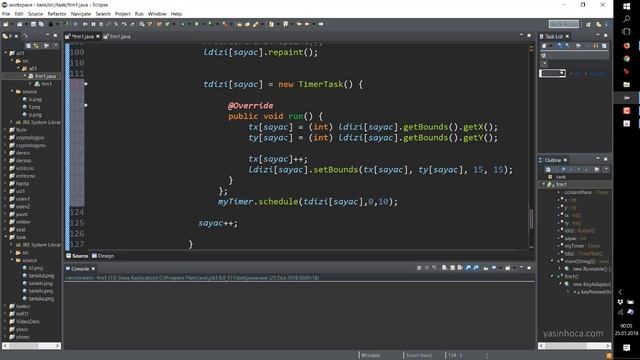Close the active frm1.java editor tab
640x360 pixels.
point(98,36)
